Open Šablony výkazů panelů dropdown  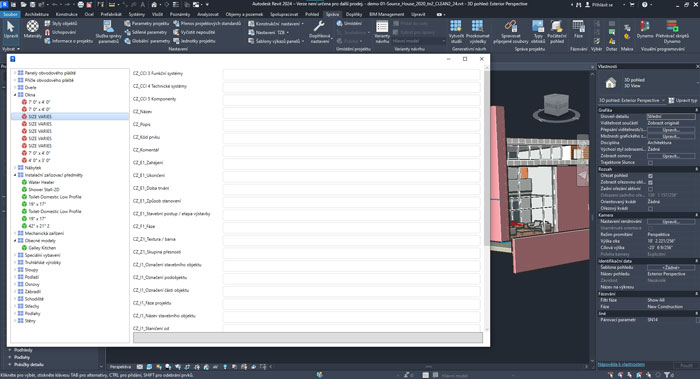[276, 41]
